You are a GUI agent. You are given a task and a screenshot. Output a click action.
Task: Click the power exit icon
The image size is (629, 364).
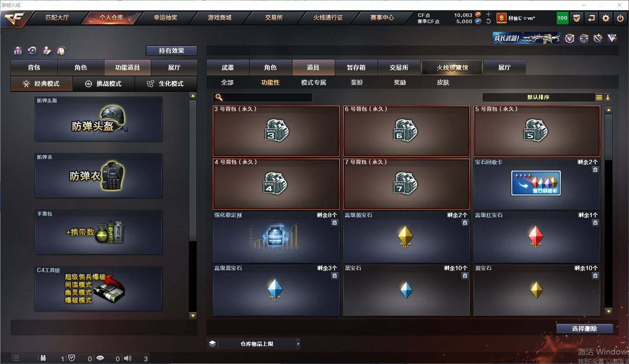(x=620, y=18)
